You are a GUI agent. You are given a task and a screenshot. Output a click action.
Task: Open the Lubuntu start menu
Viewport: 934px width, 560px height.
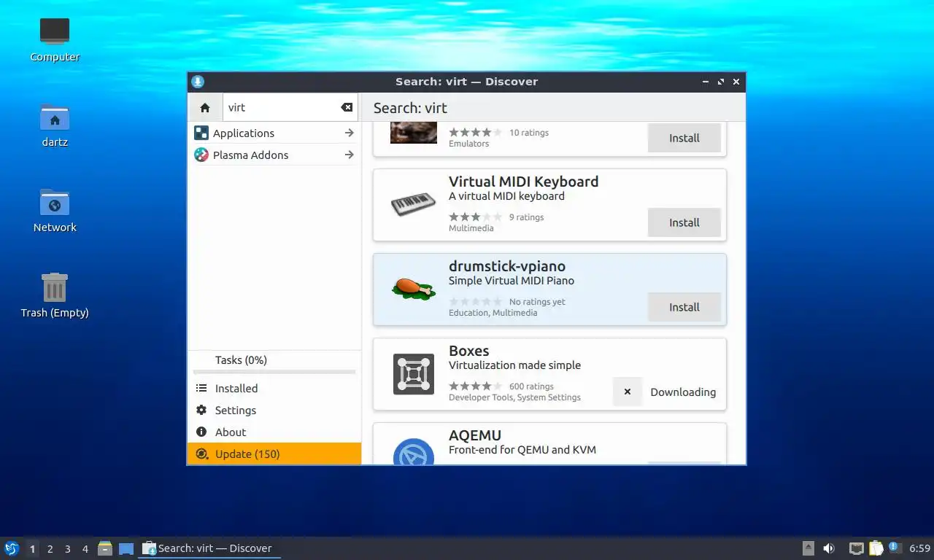click(x=12, y=548)
